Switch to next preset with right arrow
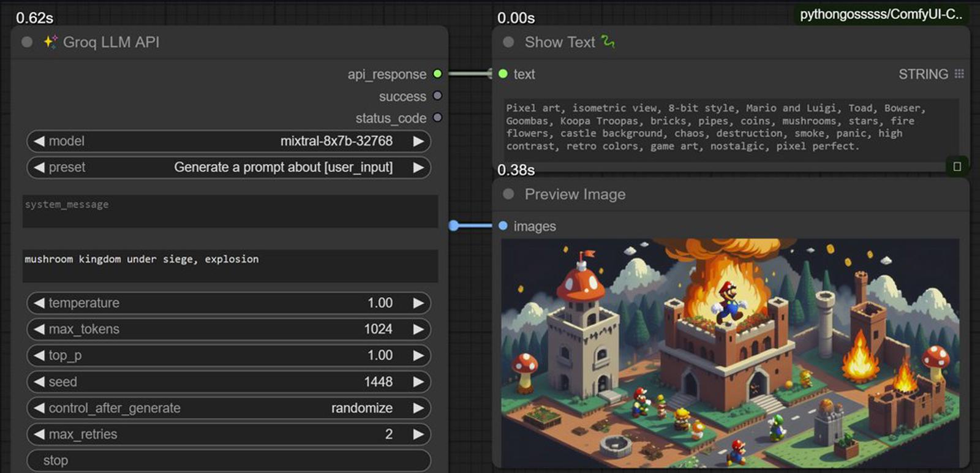Viewport: 980px width, 473px height. 418,167
